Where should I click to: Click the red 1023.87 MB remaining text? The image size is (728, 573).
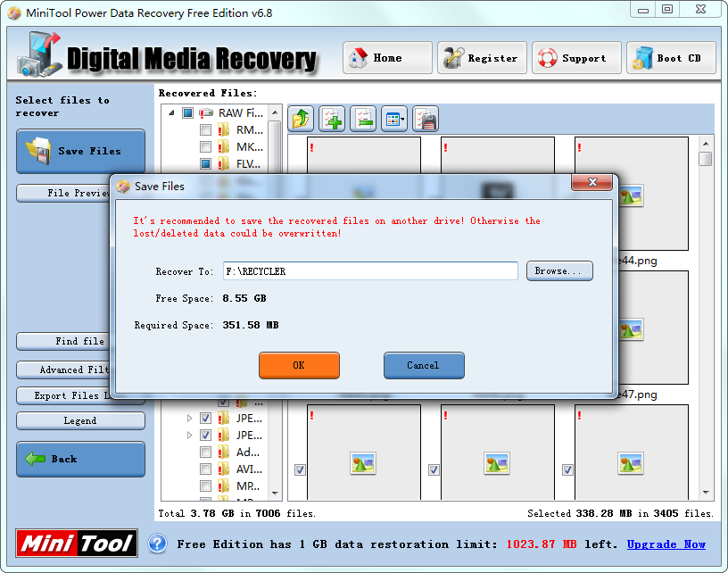pyautogui.click(x=542, y=544)
